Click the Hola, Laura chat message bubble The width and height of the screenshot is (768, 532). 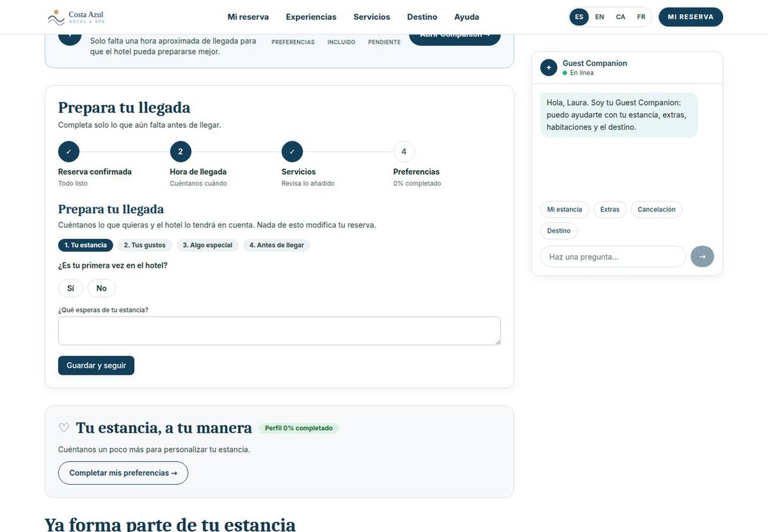tap(619, 115)
